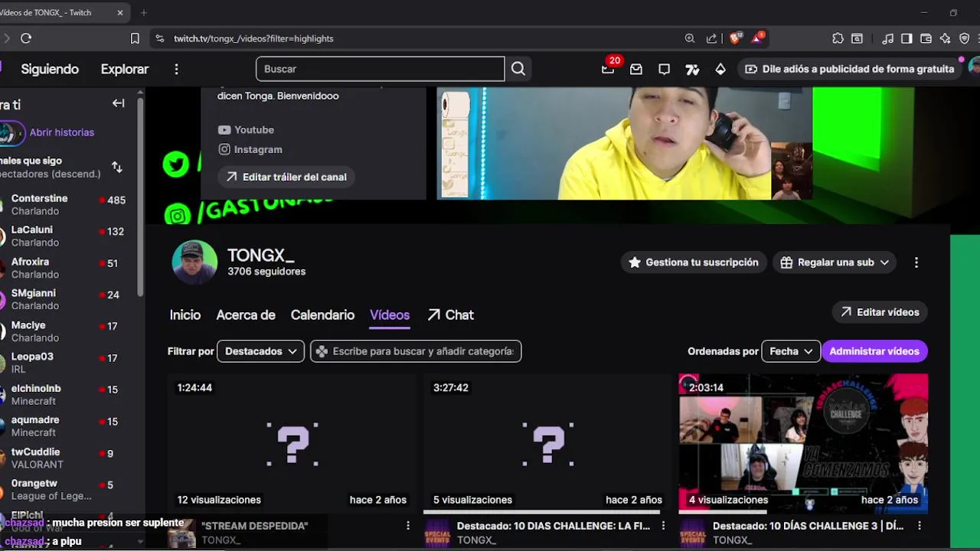Open the 2:03:14 video thumbnail

pyautogui.click(x=803, y=444)
